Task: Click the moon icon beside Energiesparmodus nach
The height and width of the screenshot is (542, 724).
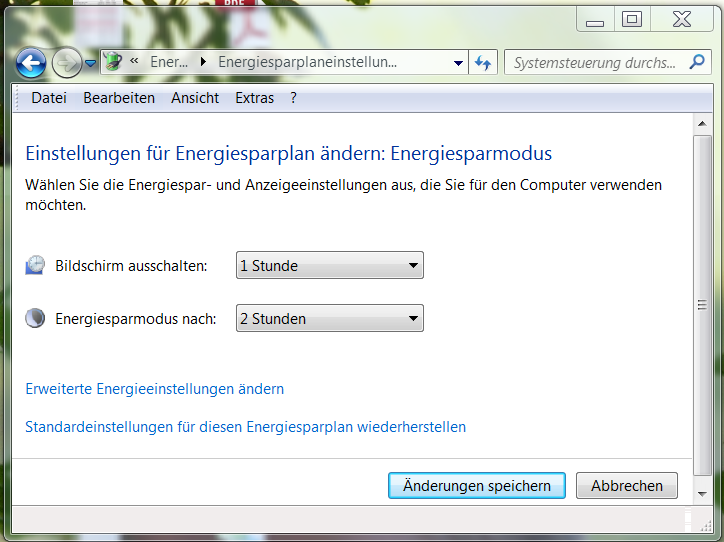Action: tap(35, 319)
